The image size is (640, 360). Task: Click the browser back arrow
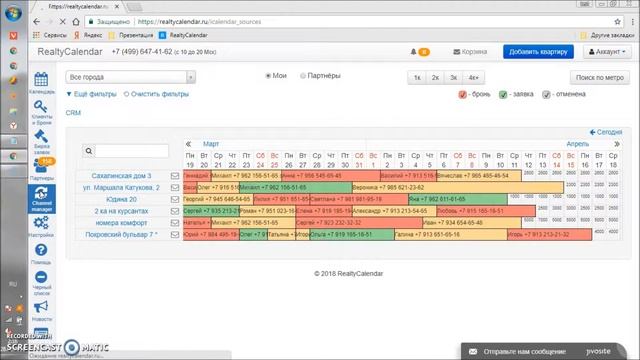coord(37,22)
